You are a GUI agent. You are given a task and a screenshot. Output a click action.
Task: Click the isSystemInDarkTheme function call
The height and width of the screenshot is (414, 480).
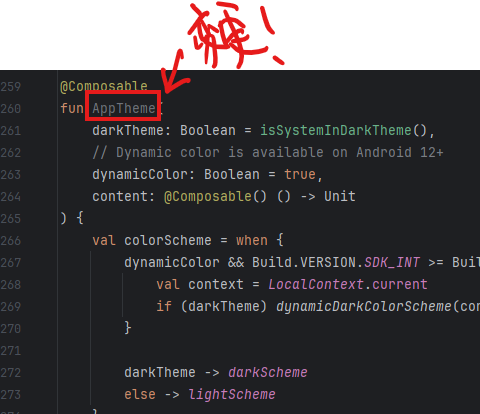coord(336,130)
